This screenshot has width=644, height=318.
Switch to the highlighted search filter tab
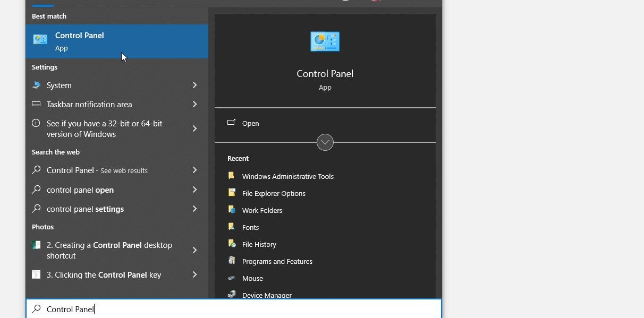point(43,4)
